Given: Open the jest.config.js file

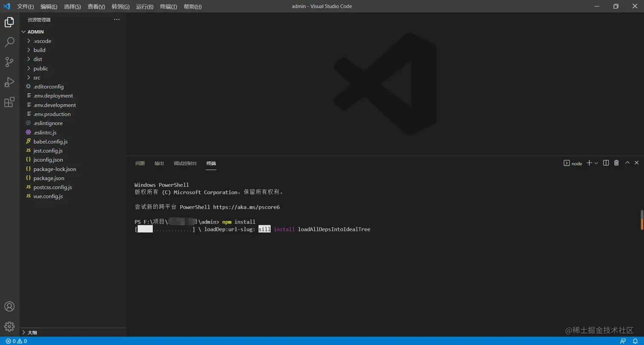Looking at the screenshot, I should click(73, 151).
